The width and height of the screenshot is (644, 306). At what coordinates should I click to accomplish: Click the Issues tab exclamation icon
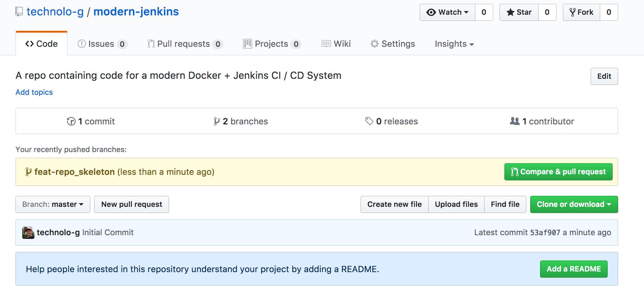[82, 44]
